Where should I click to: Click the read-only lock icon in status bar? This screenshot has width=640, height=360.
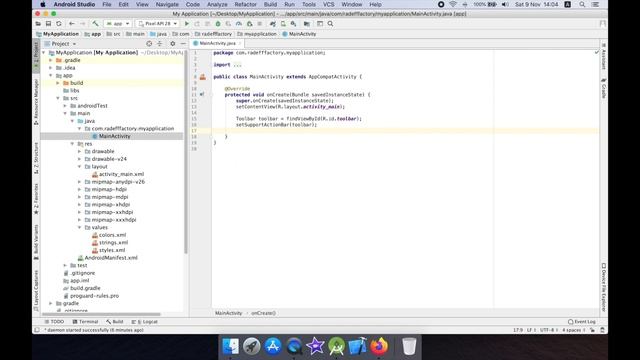click(x=592, y=330)
